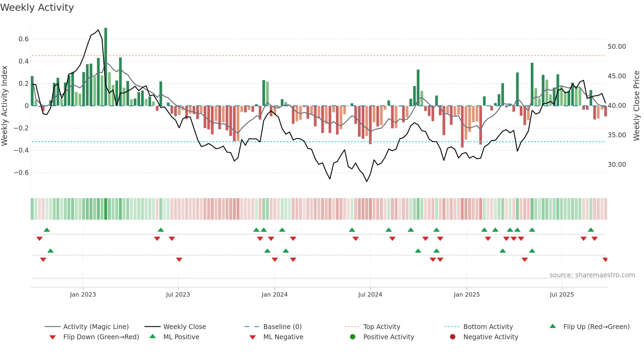
Task: Click the Flip Up legend green triangle icon
Action: [553, 326]
